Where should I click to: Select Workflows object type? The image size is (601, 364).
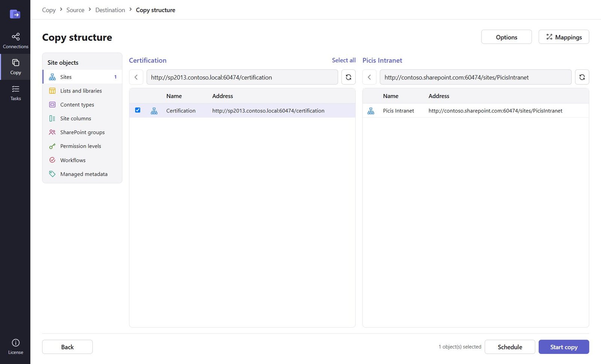[82, 160]
